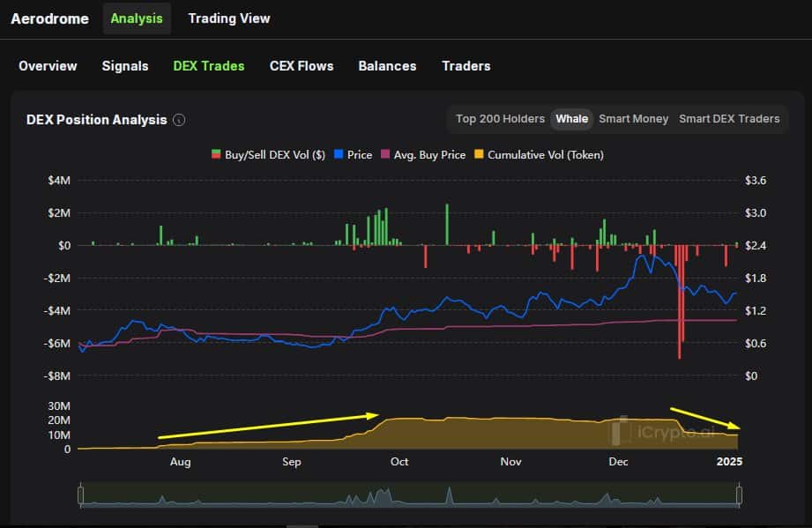Click the yellow Cumulative Vol legend square
Screen dimensions: 812x528
480,155
